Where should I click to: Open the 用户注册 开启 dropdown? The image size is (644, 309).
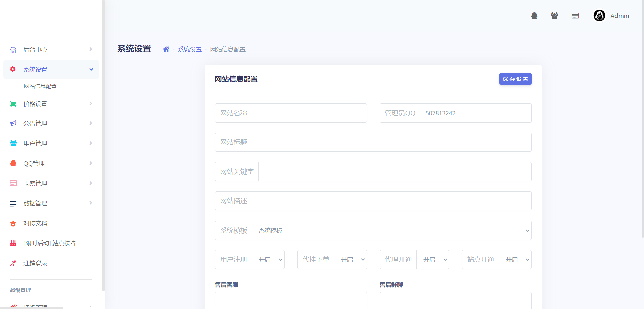(268, 260)
